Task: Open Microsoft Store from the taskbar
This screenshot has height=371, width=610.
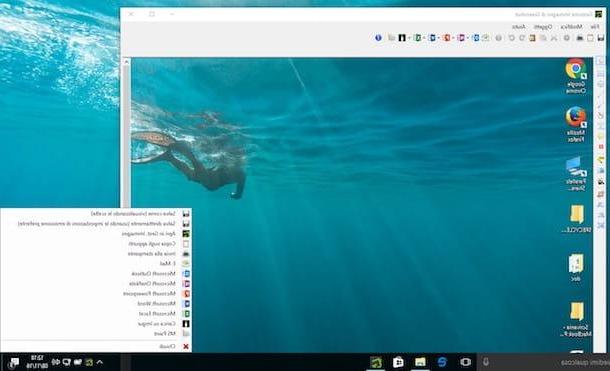Action: point(398,362)
